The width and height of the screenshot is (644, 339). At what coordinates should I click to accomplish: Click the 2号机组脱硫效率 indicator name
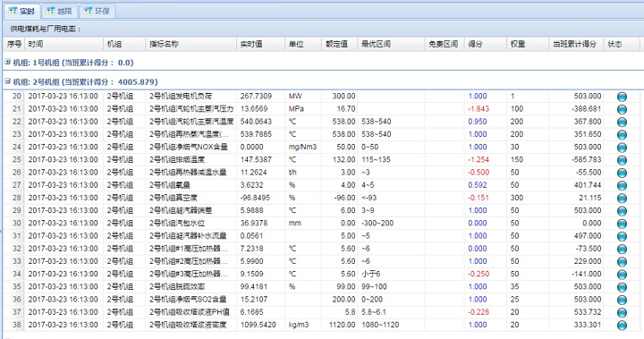click(x=176, y=287)
